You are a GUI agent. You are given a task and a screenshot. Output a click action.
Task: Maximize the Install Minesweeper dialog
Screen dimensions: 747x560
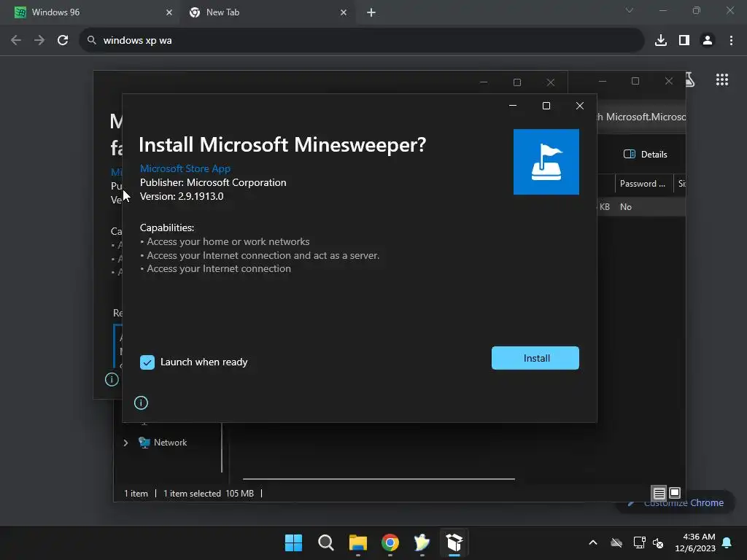point(546,106)
